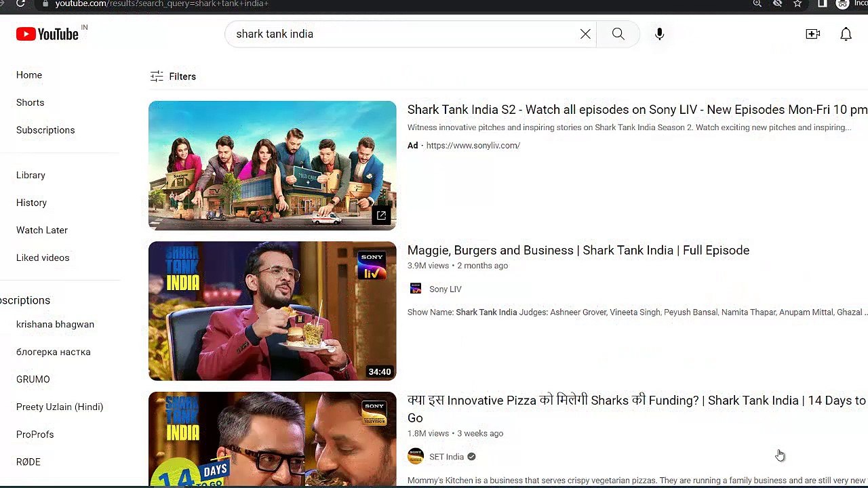Clear the search query with X
868x488 pixels.
coord(585,34)
